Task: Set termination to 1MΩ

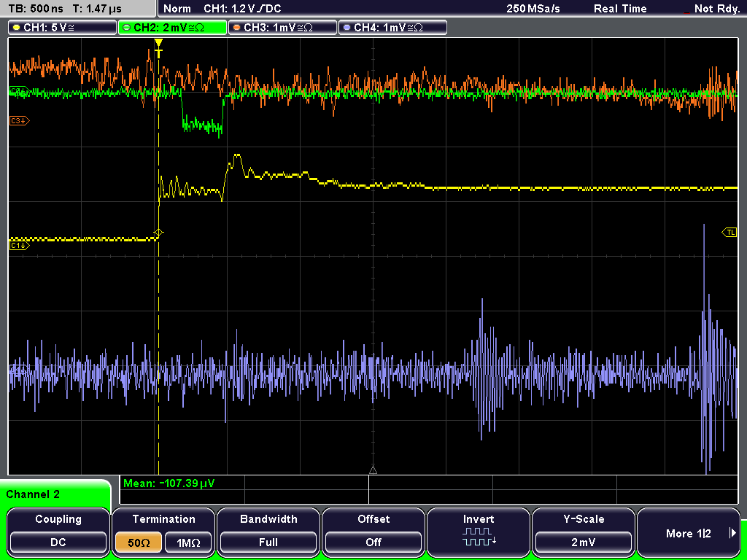Action: 188,542
